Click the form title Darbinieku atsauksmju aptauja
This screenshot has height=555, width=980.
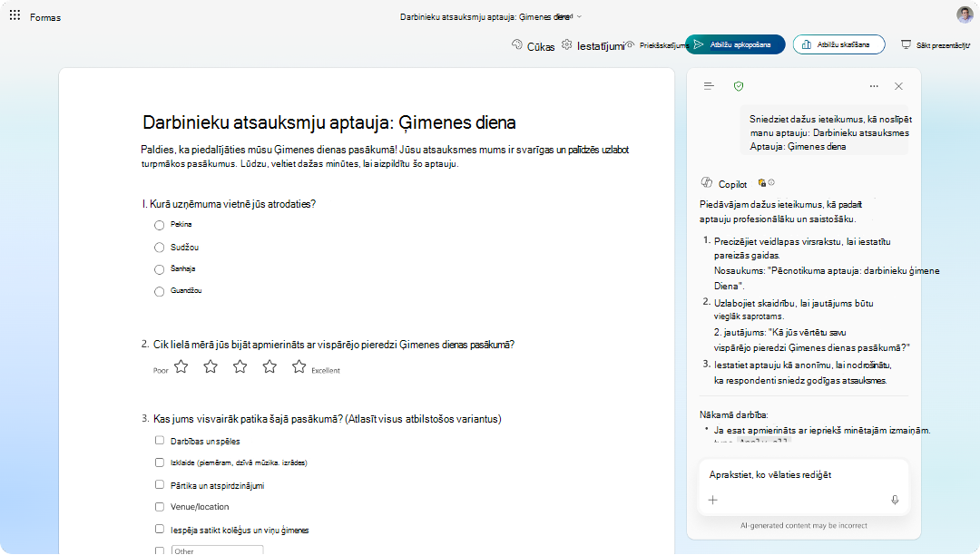[329, 122]
